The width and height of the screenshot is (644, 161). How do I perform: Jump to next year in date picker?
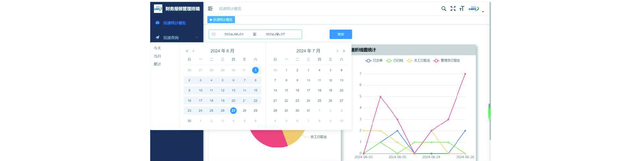click(x=344, y=51)
